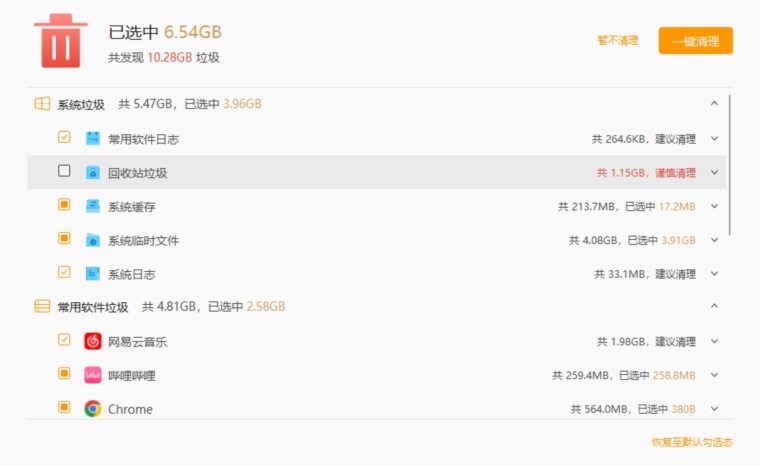Click the 回收站垃圾 recycle bin icon
Screen dimensions: 760x466
93,173
